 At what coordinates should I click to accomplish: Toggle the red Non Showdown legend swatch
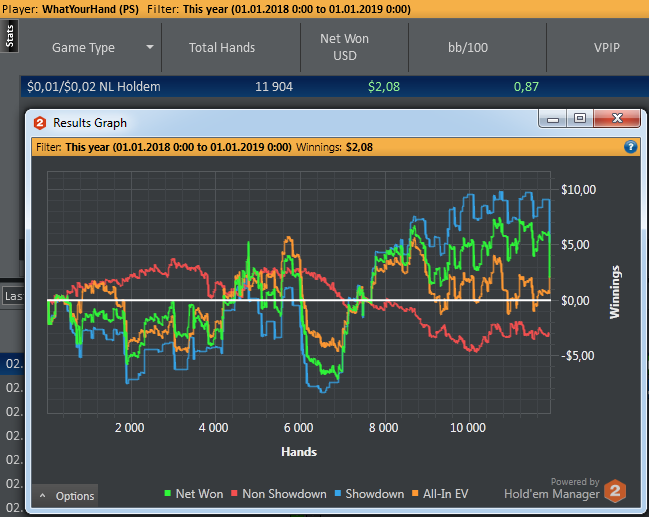tap(234, 493)
